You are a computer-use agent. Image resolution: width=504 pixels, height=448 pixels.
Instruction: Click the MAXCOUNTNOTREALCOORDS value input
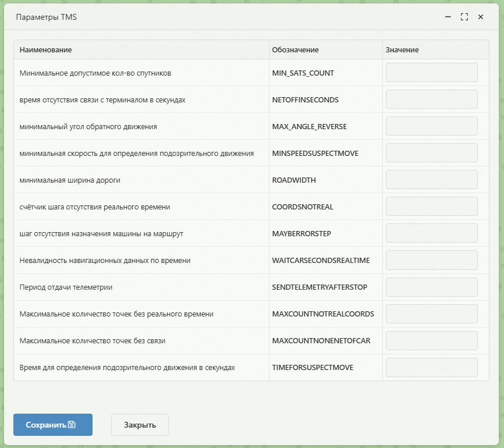click(x=431, y=314)
